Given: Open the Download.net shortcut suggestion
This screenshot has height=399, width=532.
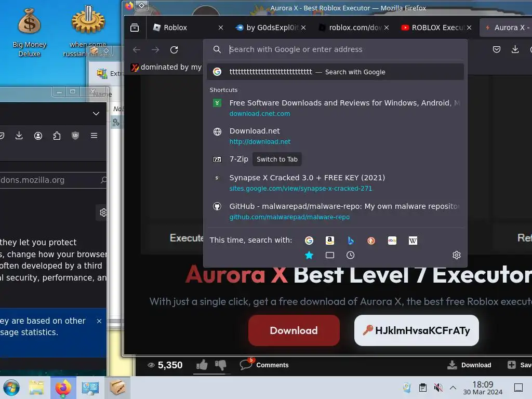Looking at the screenshot, I should click(x=335, y=136).
